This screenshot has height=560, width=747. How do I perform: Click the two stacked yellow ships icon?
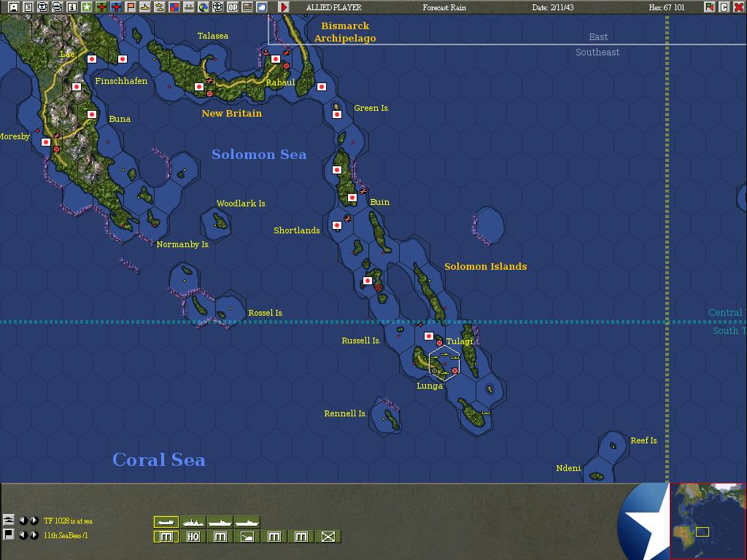(x=160, y=7)
